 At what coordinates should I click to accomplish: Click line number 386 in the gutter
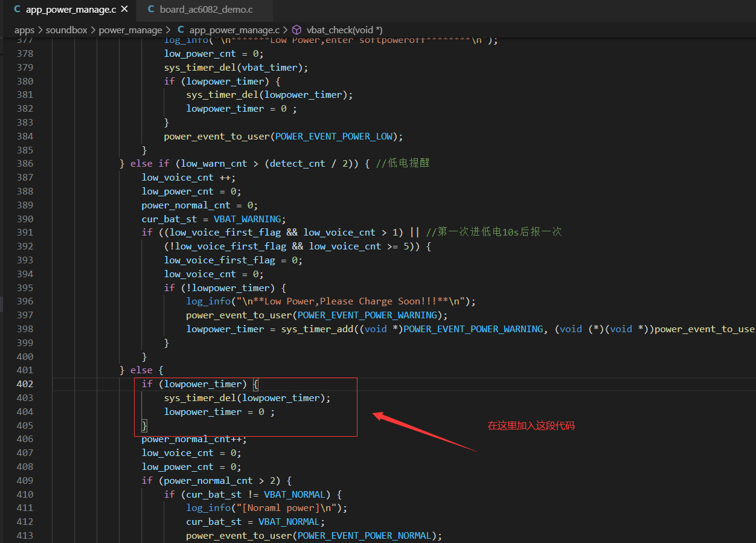(25, 164)
